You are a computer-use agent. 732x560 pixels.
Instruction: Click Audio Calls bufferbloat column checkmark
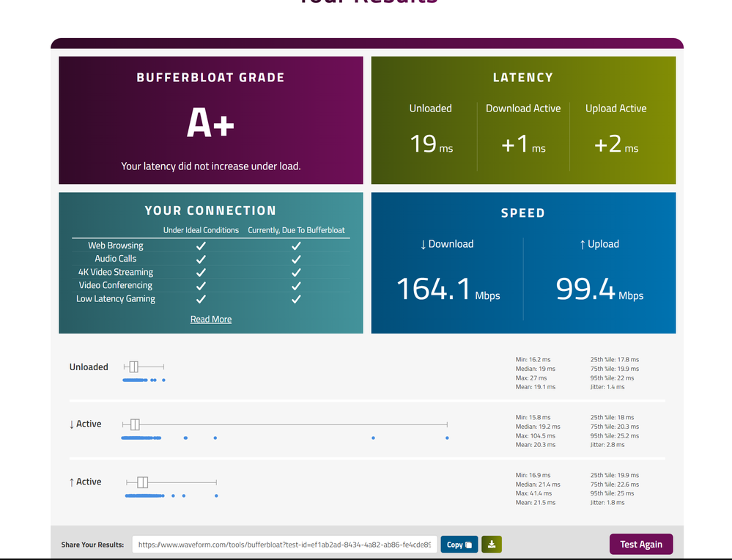point(296,259)
